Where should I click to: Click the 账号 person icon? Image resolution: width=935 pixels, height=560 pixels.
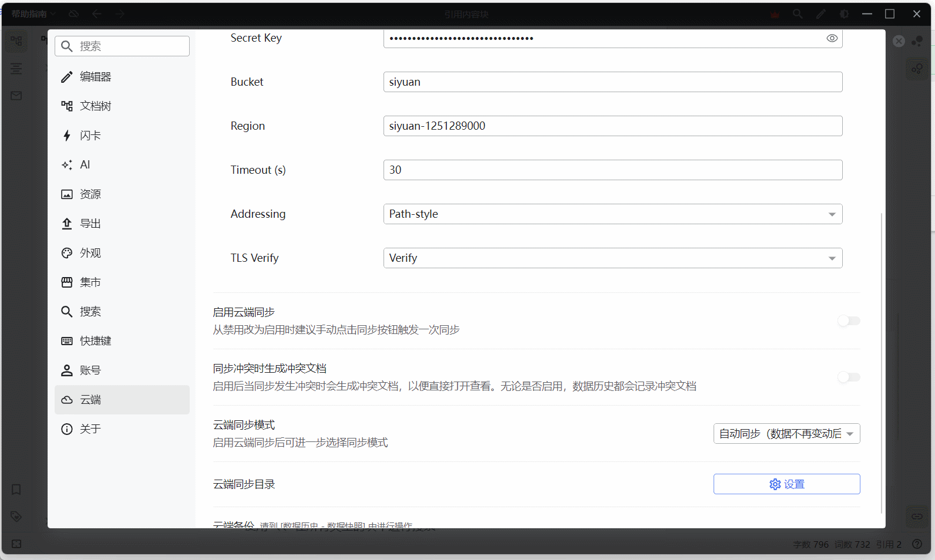67,370
